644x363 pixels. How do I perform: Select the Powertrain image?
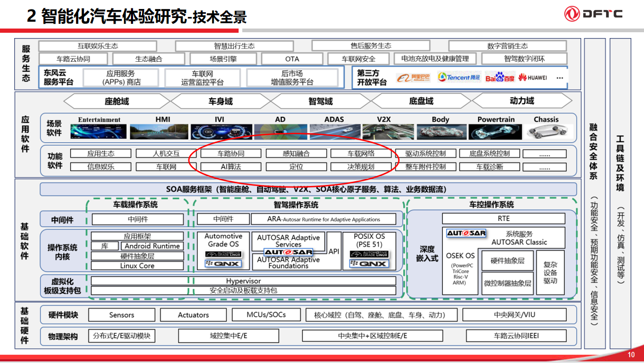496,131
